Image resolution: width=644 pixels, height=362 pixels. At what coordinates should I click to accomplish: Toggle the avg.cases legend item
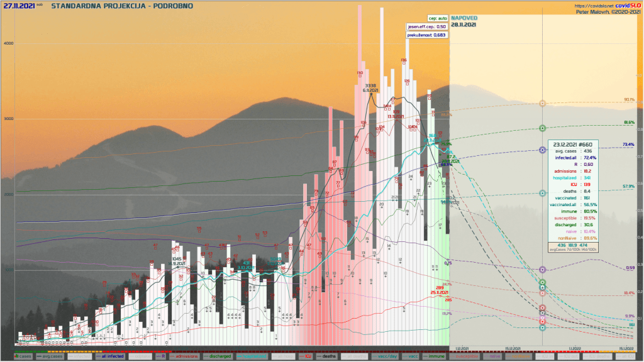click(x=51, y=356)
